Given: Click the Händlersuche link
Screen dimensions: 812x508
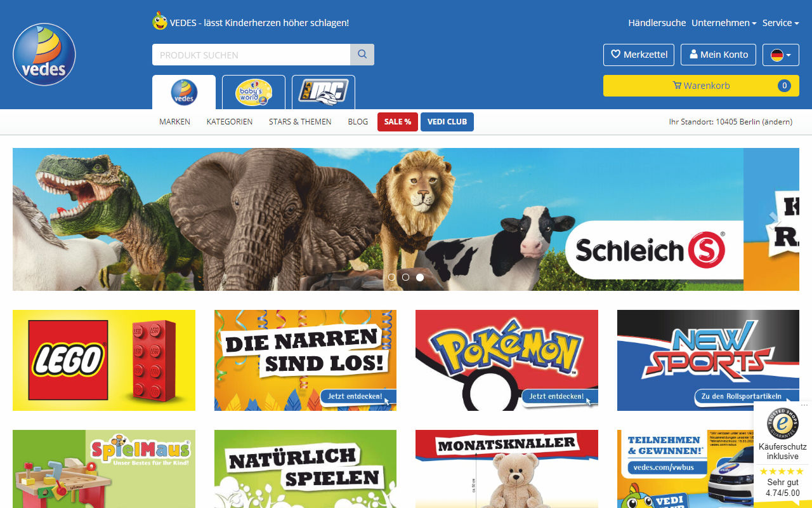Looking at the screenshot, I should (657, 23).
